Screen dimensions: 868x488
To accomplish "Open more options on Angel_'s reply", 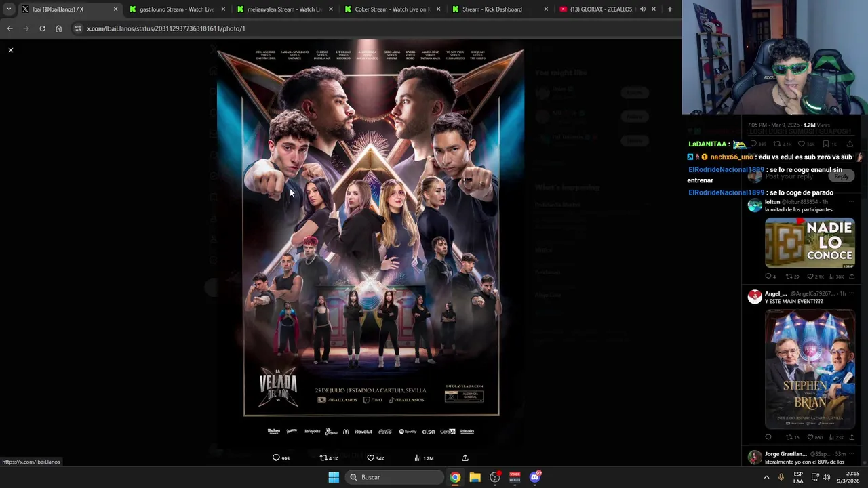I will 852,293.
